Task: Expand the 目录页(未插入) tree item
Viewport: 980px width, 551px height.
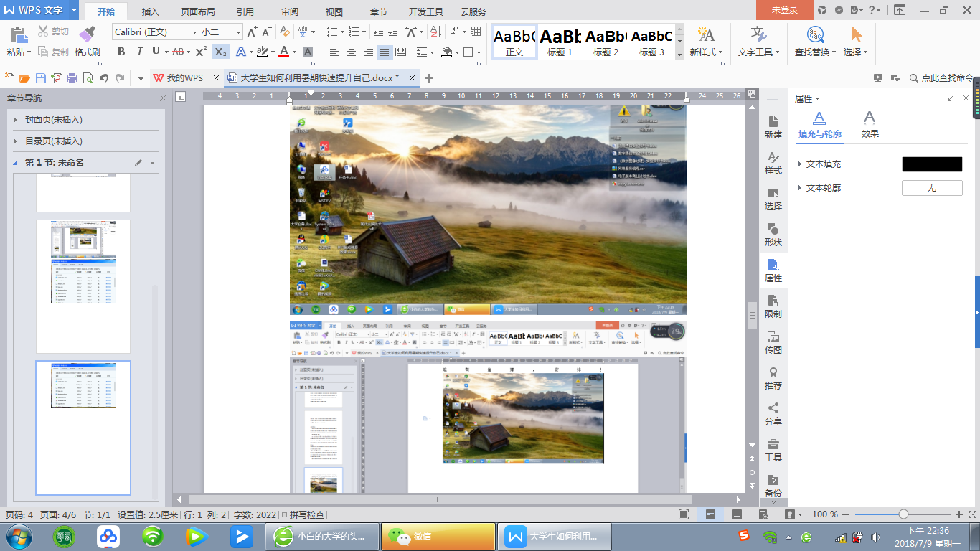Action: (15, 141)
